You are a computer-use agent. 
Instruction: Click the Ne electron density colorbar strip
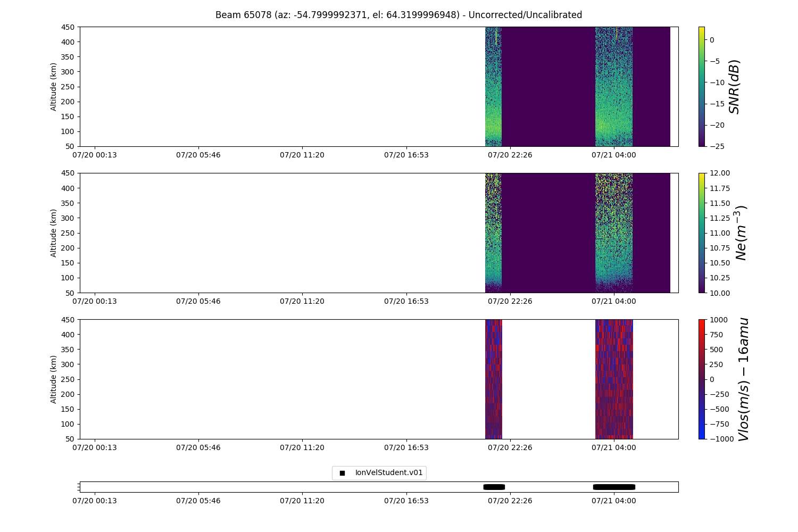pyautogui.click(x=701, y=232)
